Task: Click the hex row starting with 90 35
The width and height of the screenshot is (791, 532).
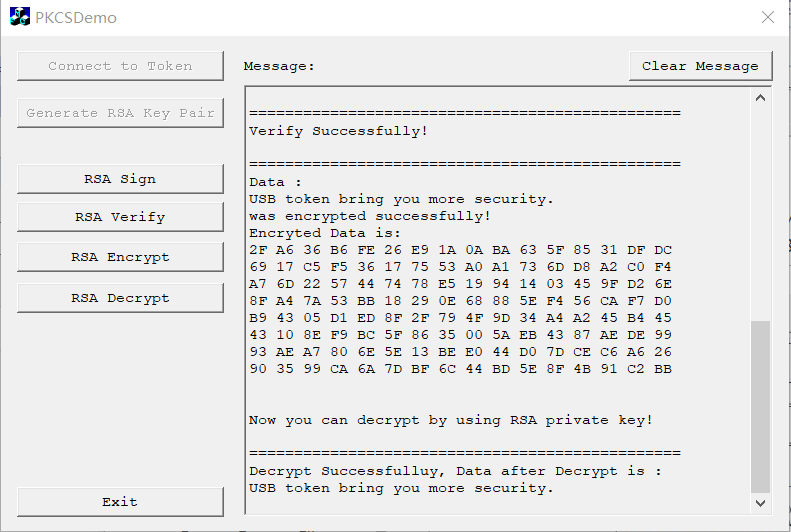Action: click(x=461, y=369)
